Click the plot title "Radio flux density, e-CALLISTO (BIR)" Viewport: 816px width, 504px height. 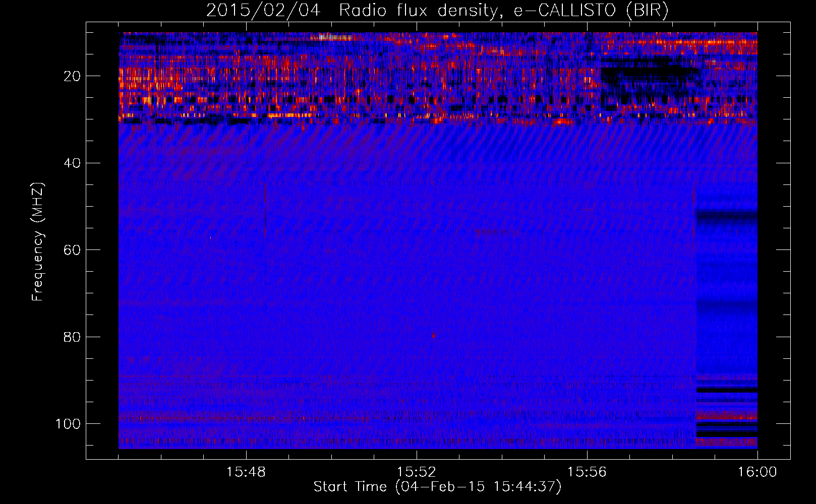504,10
